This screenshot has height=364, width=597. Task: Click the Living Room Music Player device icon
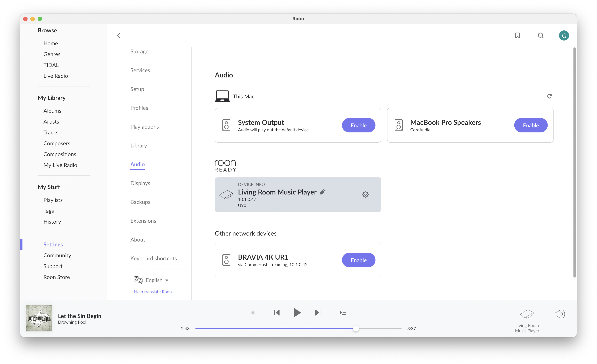[x=226, y=195]
